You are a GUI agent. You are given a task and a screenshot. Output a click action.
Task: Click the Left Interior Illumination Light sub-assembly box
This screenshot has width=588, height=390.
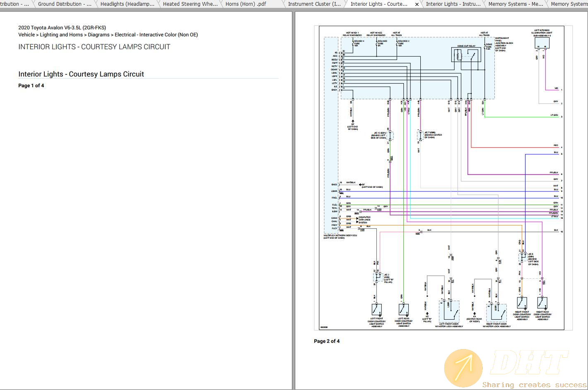pos(542,43)
